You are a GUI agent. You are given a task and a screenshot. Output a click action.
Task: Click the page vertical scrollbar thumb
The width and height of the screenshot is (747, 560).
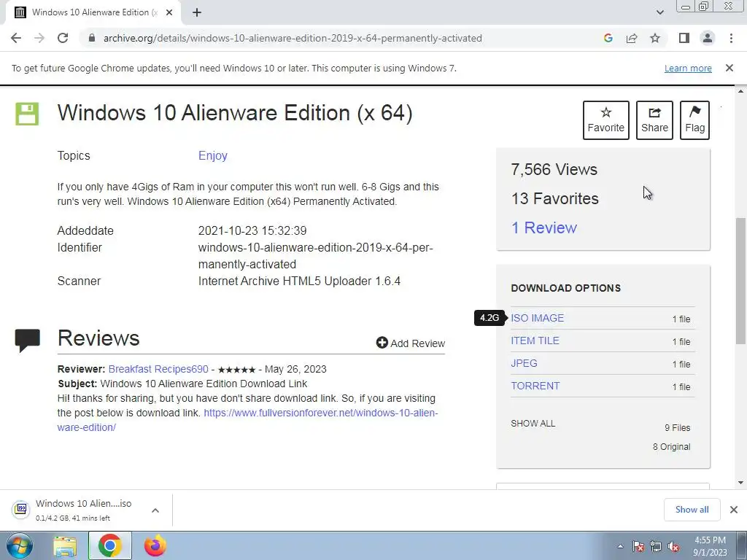click(740, 281)
